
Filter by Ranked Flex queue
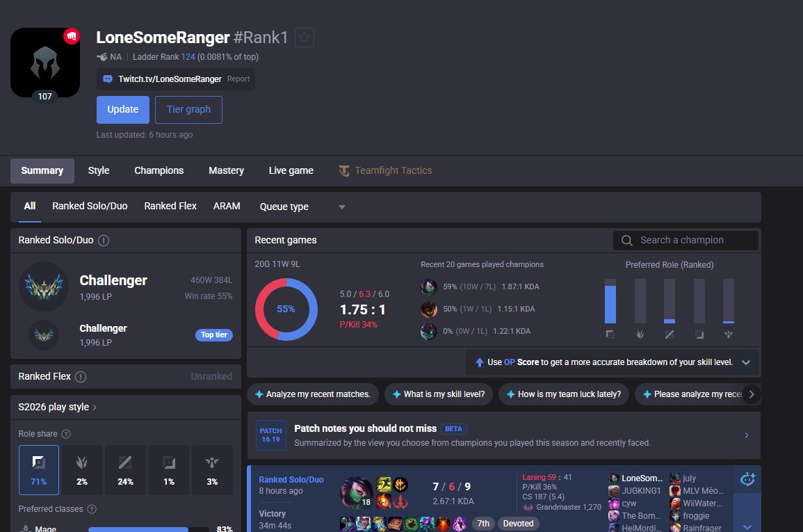coord(170,207)
